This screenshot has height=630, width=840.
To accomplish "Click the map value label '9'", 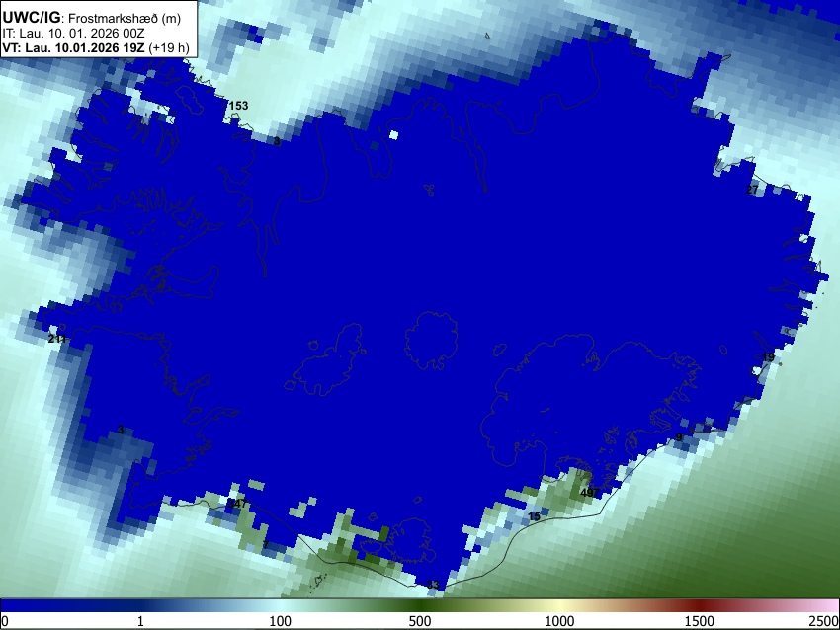I will point(679,437).
